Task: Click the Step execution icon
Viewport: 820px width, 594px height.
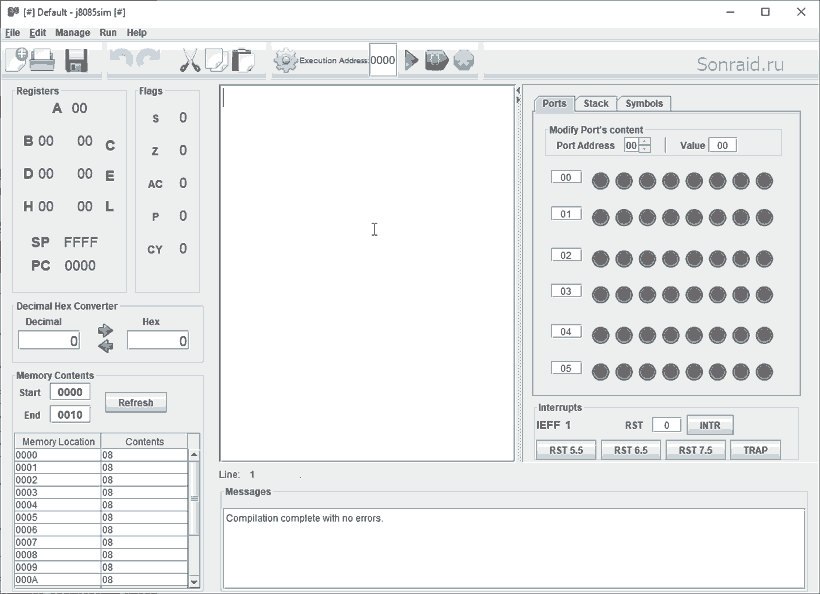Action: [x=437, y=61]
